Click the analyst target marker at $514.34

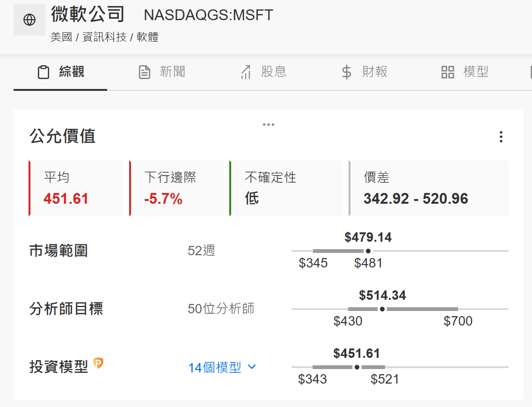[382, 309]
